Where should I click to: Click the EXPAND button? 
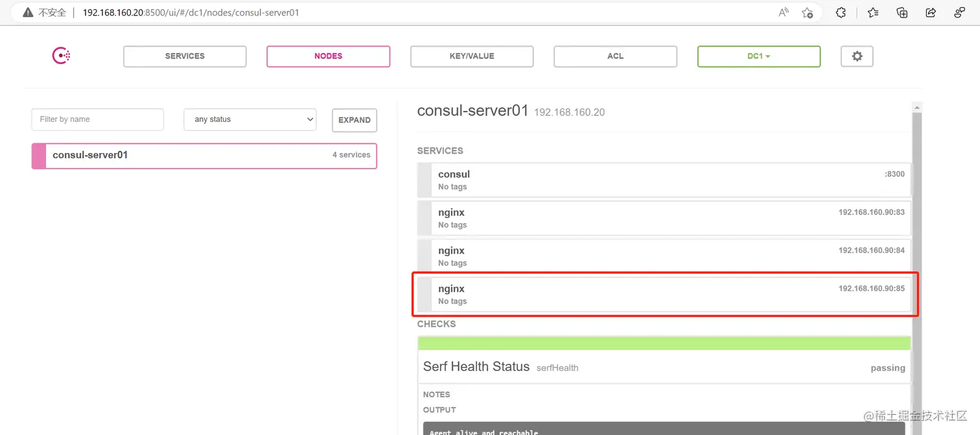pyautogui.click(x=355, y=120)
